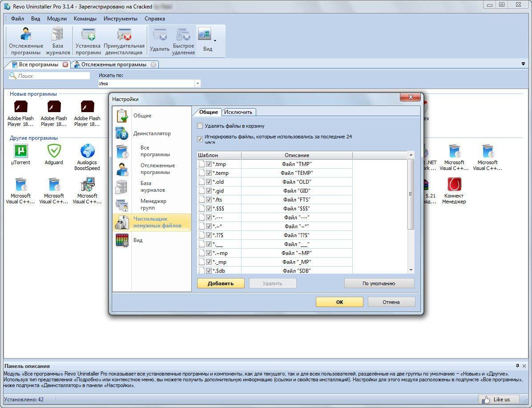Image resolution: width=532 pixels, height=408 pixels.
Task: Toggle 'Игнорировать файлы' last 24 hours checkbox
Action: click(x=200, y=139)
